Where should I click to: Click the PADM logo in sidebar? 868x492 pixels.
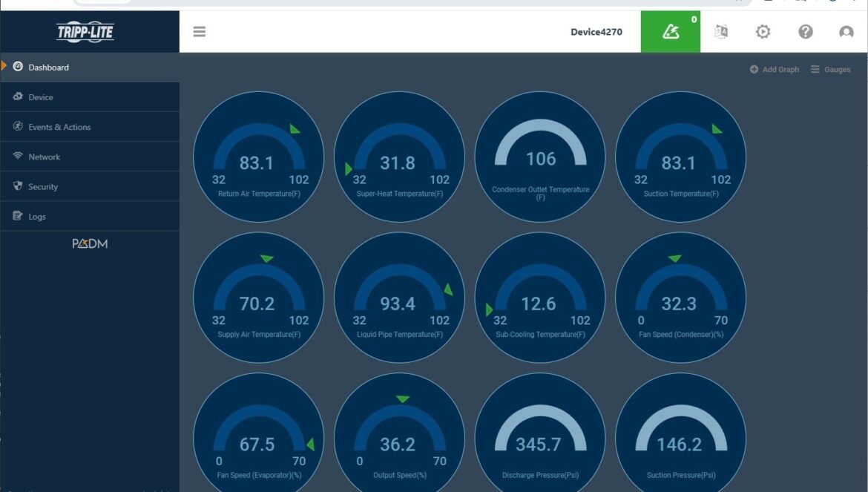(x=90, y=243)
